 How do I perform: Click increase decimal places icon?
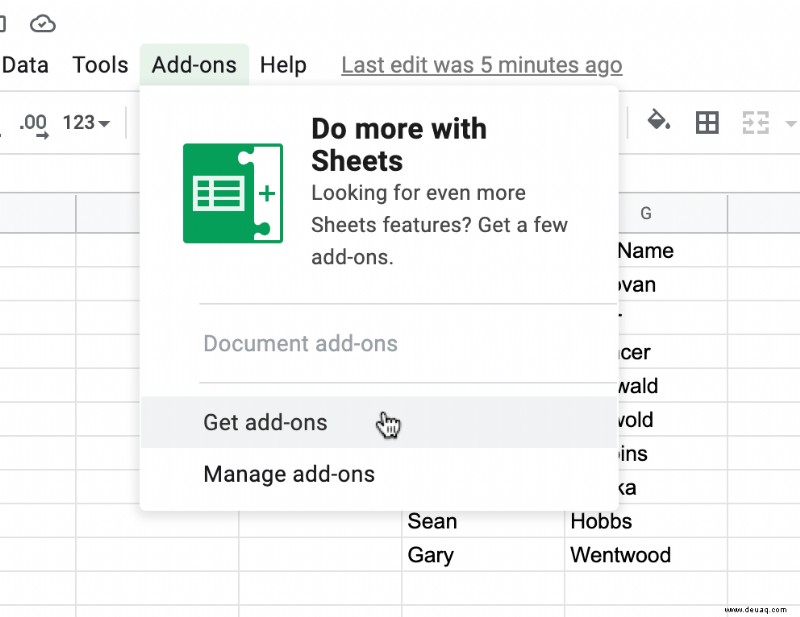pyautogui.click(x=34, y=124)
